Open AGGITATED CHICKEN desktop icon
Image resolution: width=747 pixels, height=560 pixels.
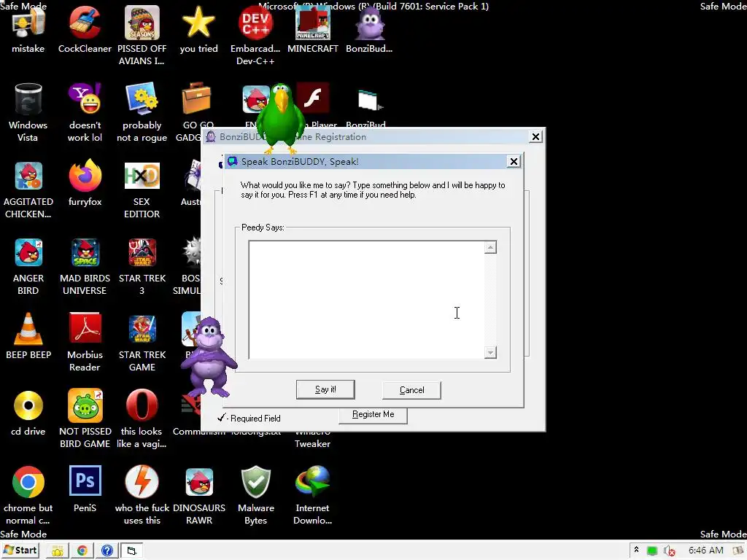click(x=28, y=176)
